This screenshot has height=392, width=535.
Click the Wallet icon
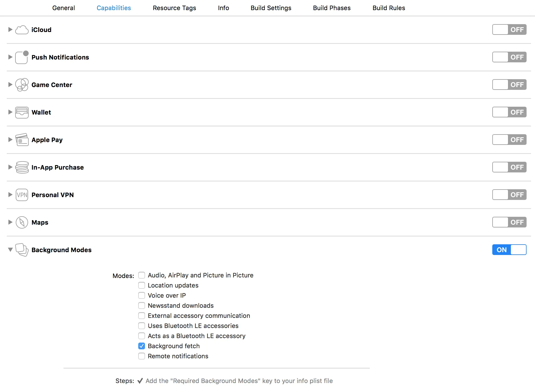pos(22,112)
